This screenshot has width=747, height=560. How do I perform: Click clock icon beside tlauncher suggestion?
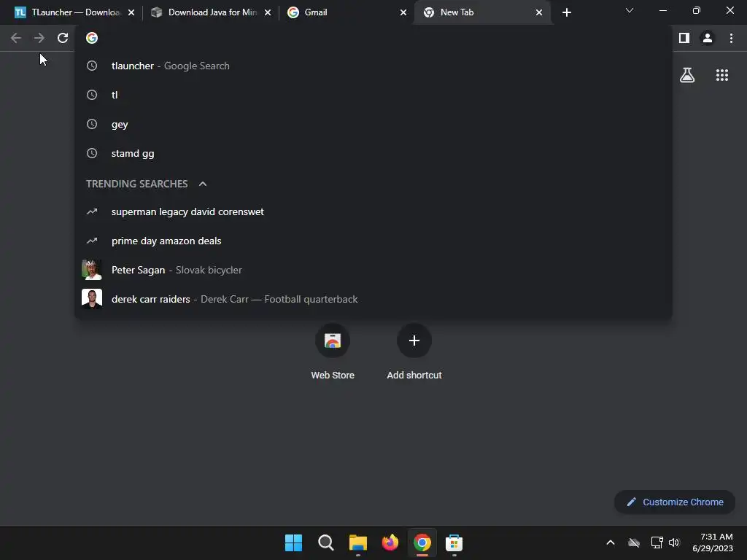click(x=92, y=66)
